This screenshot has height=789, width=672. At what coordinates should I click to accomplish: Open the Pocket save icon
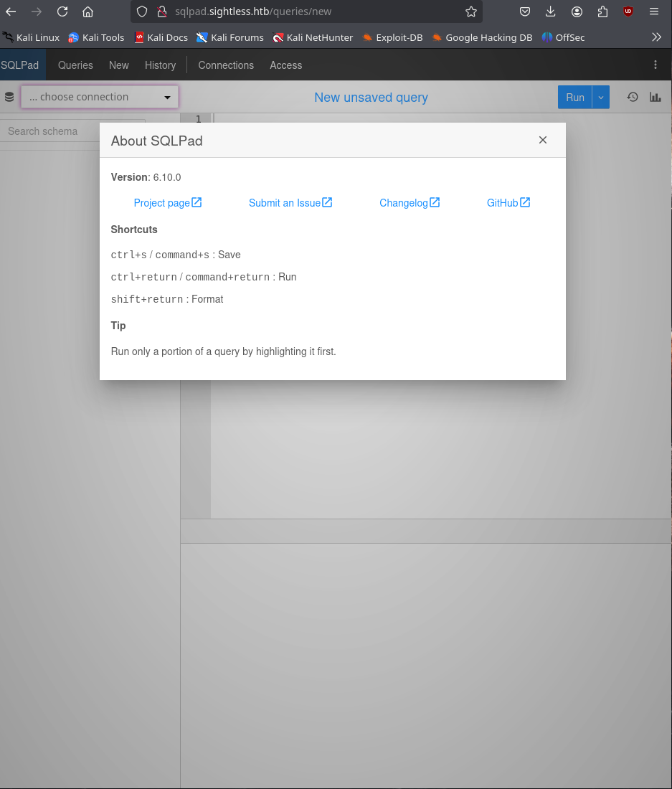(525, 11)
